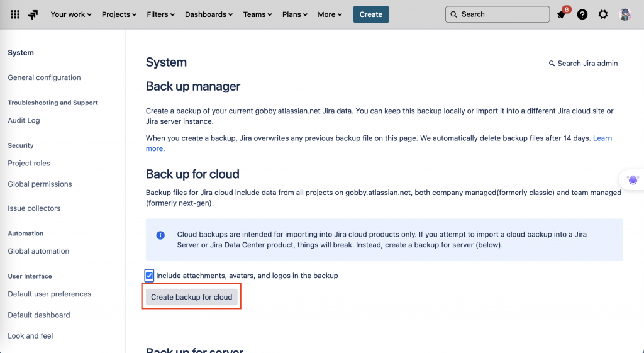Image resolution: width=644 pixels, height=353 pixels.
Task: Open the user profile avatar
Action: pyautogui.click(x=625, y=14)
